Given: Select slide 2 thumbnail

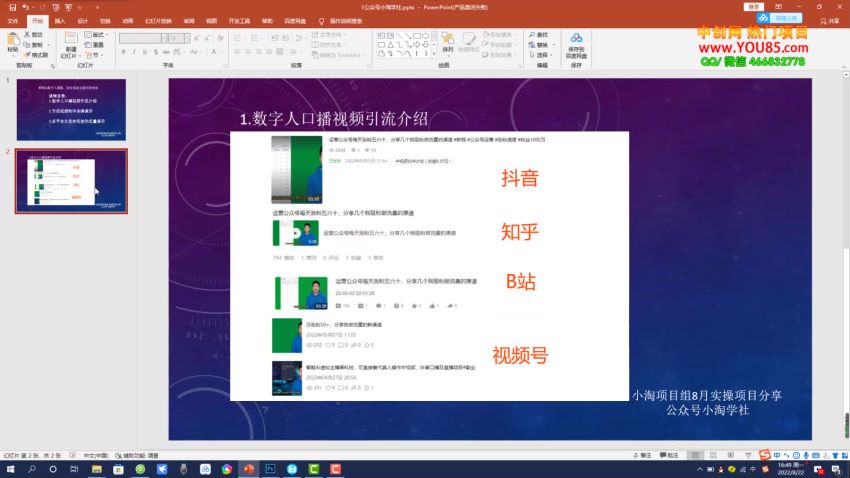Looking at the screenshot, I should click(x=71, y=182).
